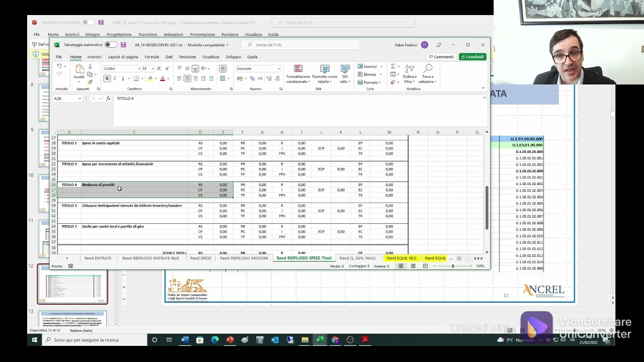644x362 pixels.
Task: Toggle italic (C) formatting
Action: 115,78
